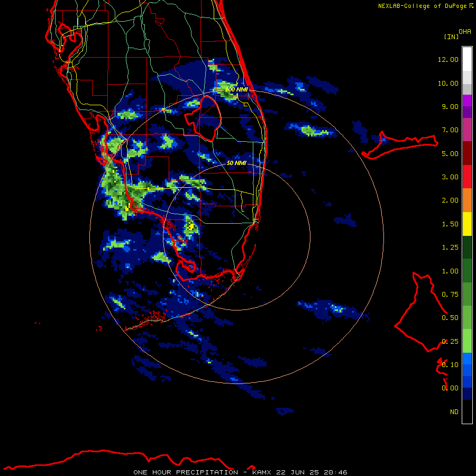Click the 5.00 legend value
Viewport: 476px width, 476px height.
pos(450,153)
